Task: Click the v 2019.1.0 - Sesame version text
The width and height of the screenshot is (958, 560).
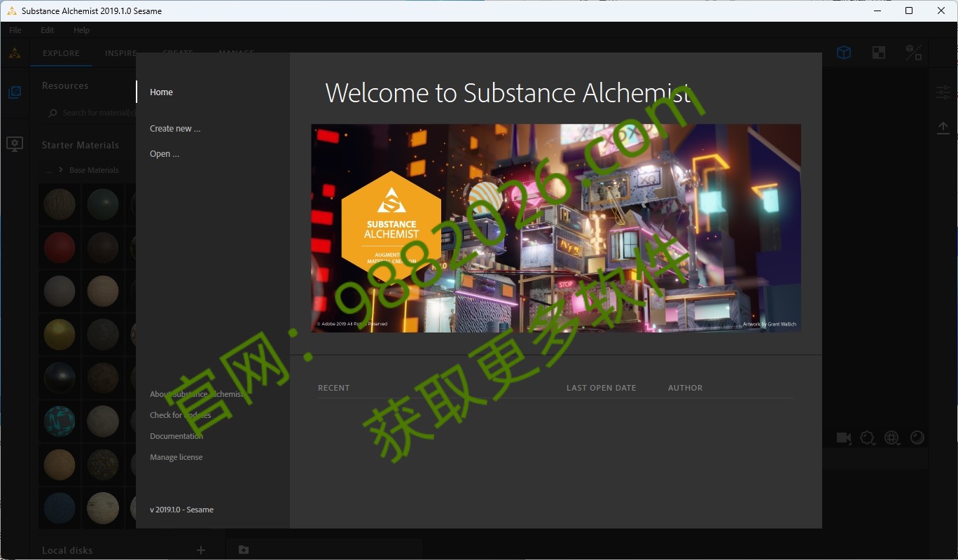Action: [181, 510]
